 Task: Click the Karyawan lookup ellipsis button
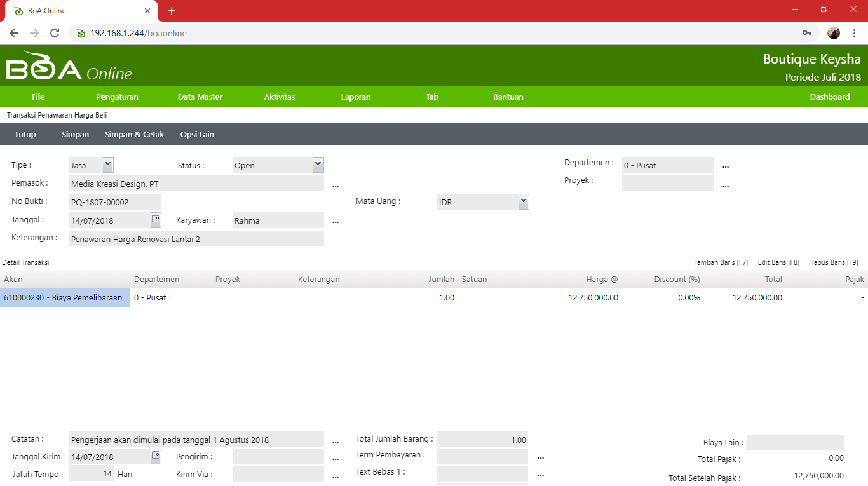point(336,221)
